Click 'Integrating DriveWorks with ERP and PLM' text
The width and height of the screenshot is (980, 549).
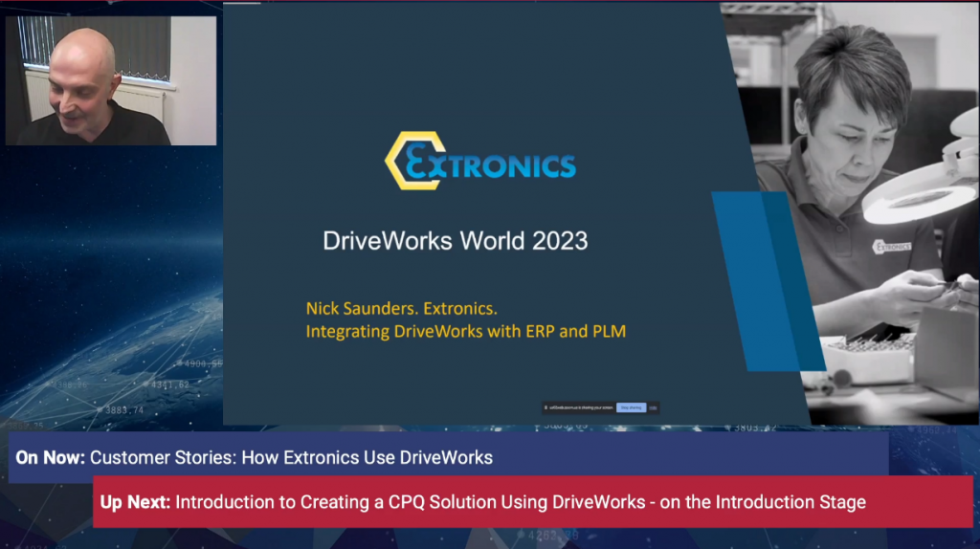point(466,332)
